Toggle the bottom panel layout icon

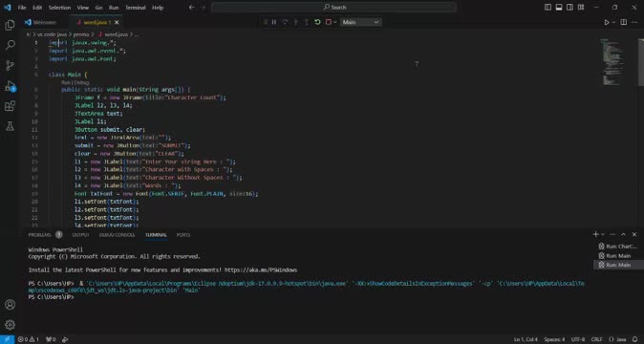(x=559, y=8)
